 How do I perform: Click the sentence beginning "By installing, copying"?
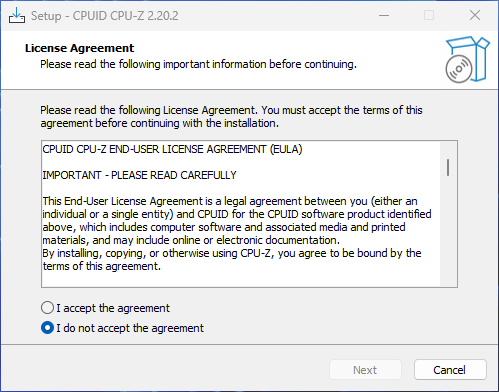click(x=232, y=260)
